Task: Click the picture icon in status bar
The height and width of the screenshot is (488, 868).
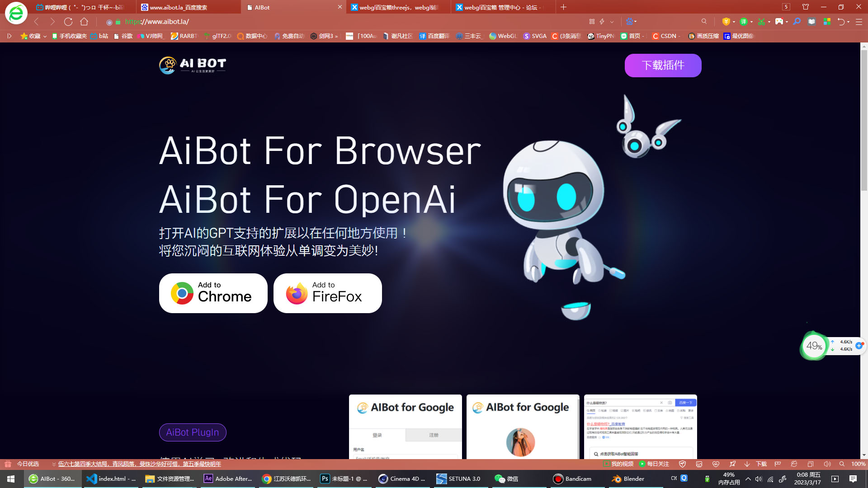Action: (699, 464)
